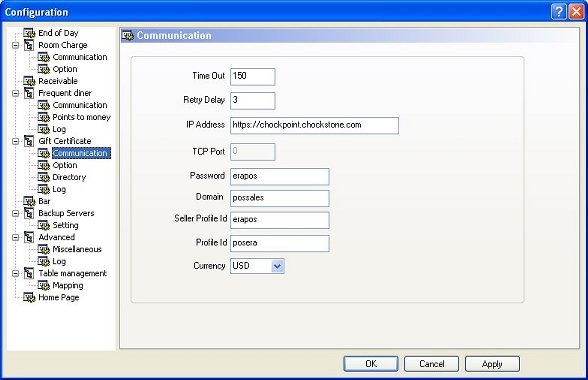Click icon beside Room Charge Option
Viewport: 588px width, 380px height.
pyautogui.click(x=44, y=69)
